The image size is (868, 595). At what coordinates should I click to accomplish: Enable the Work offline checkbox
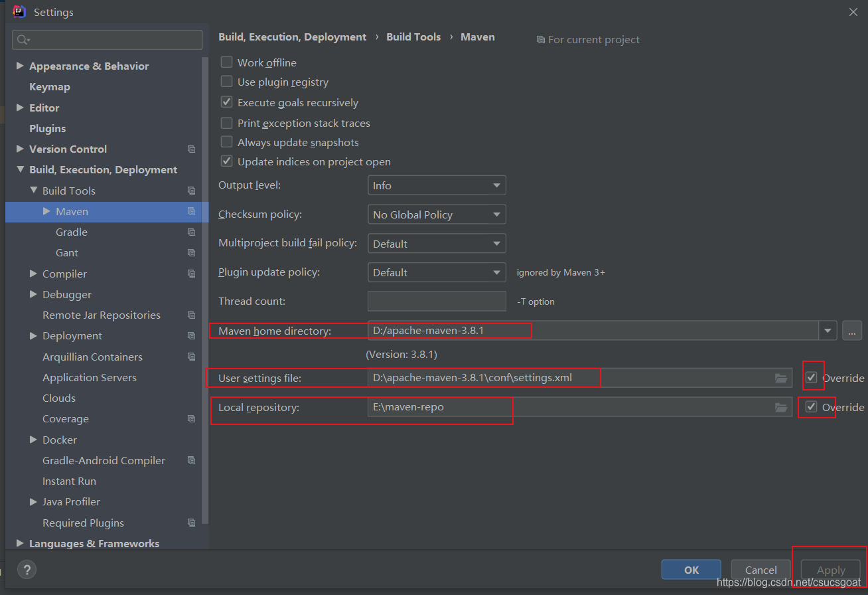pyautogui.click(x=226, y=62)
